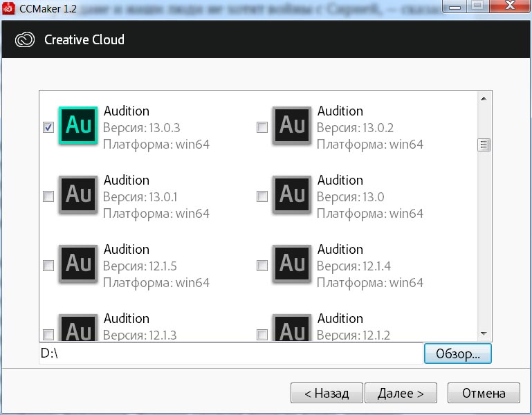
Task: Cancel setup with the Отмена button
Action: tap(484, 393)
